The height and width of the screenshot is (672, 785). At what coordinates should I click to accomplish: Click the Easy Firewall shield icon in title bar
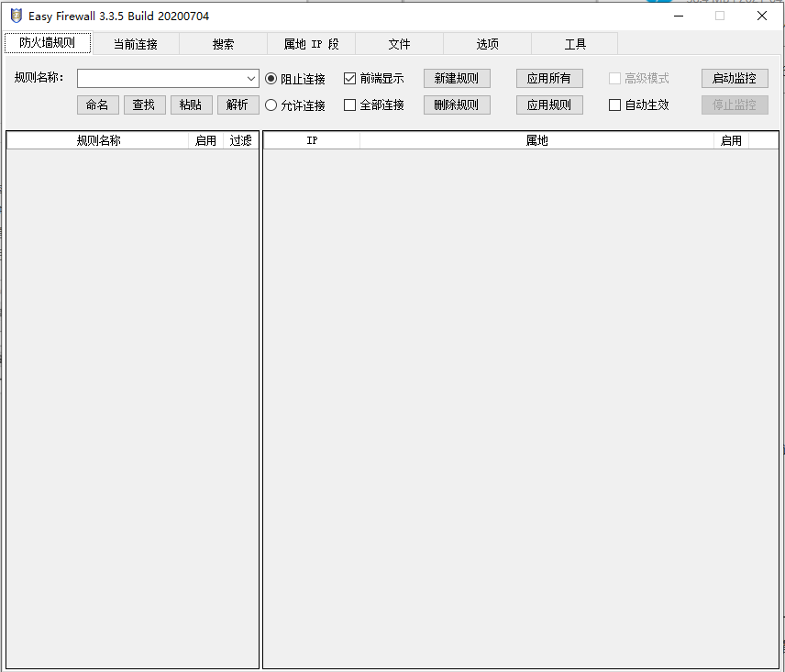pyautogui.click(x=16, y=16)
